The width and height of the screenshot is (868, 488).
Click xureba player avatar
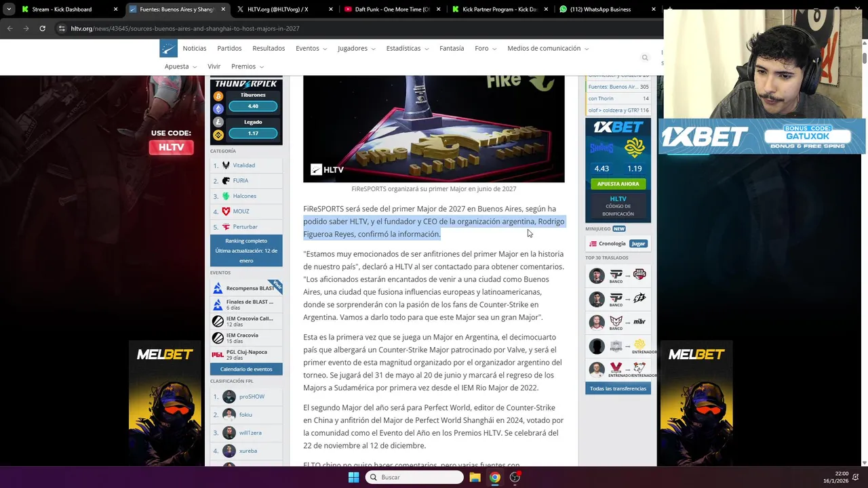pyautogui.click(x=229, y=451)
